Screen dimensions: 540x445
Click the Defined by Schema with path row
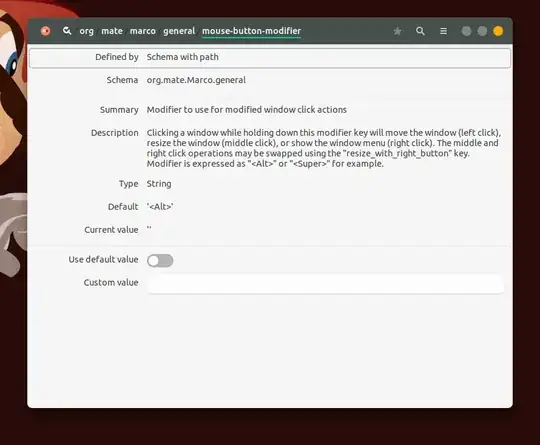[x=270, y=58]
